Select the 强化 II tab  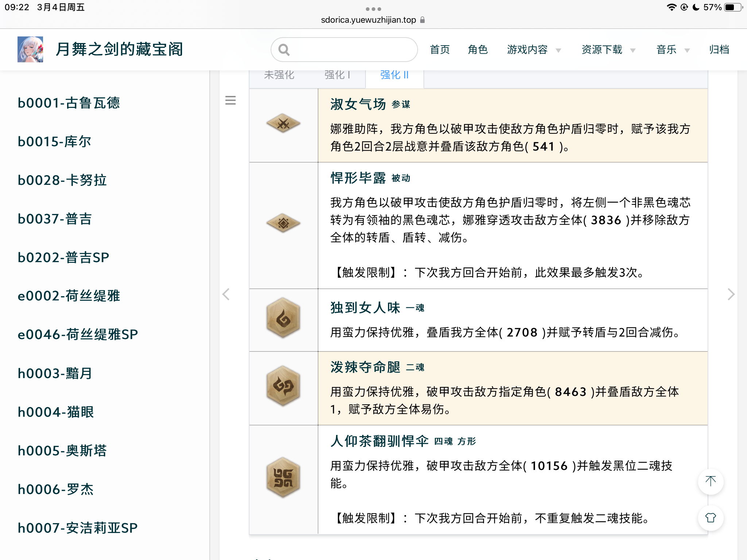(x=395, y=75)
